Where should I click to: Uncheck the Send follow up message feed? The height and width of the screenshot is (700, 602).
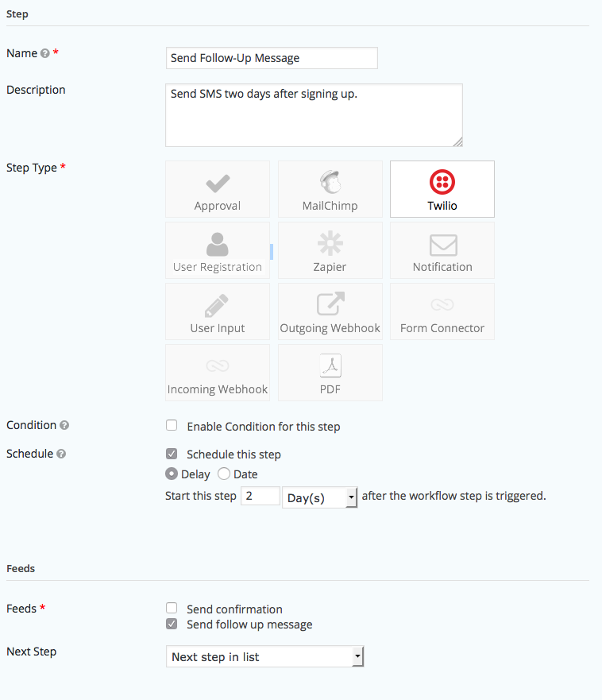pyautogui.click(x=172, y=624)
